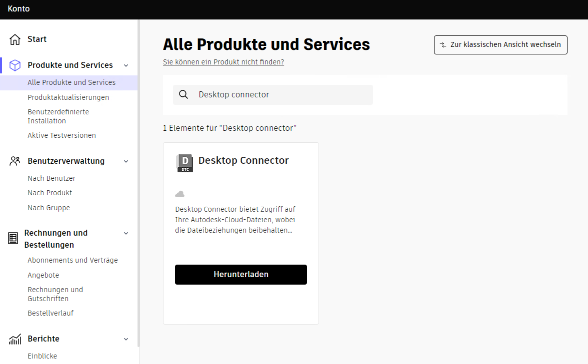Collapse the Produkte und Services section
588x364 pixels.
tap(126, 65)
